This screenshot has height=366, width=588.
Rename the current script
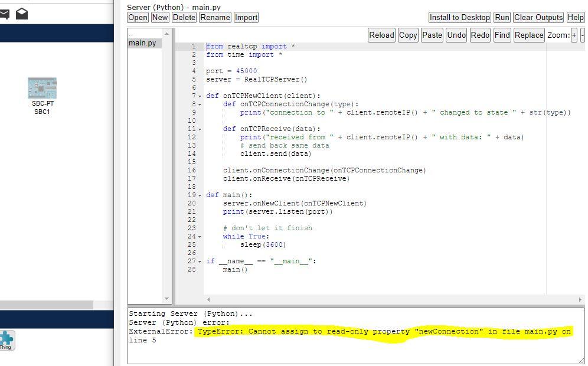(215, 17)
